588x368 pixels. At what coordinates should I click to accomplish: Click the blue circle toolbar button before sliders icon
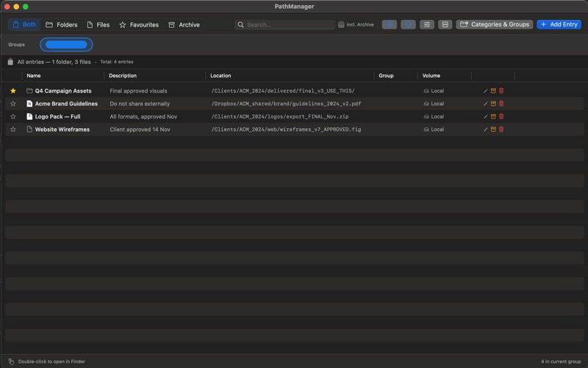pyautogui.click(x=408, y=24)
